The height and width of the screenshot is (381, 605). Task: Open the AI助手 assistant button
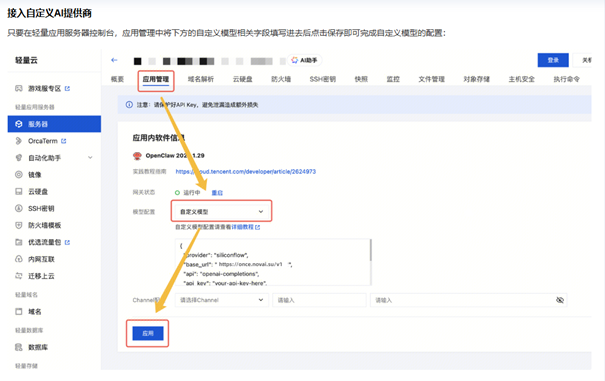coord(304,60)
